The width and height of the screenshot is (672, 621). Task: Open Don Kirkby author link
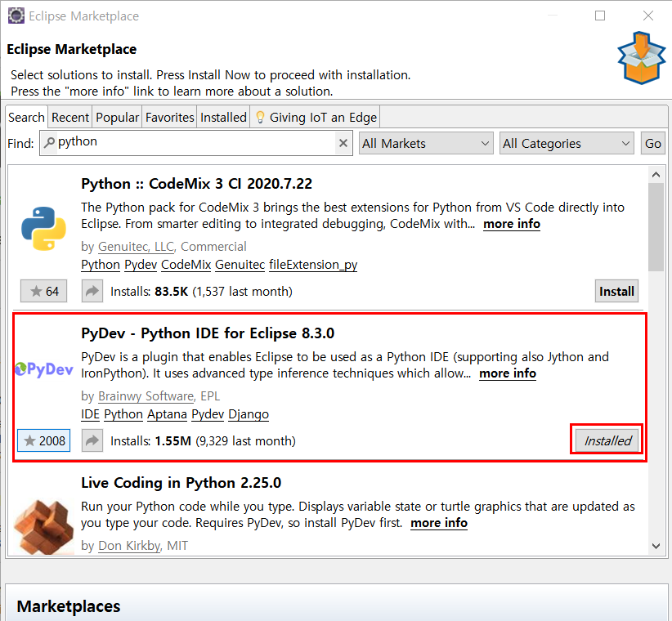(129, 546)
